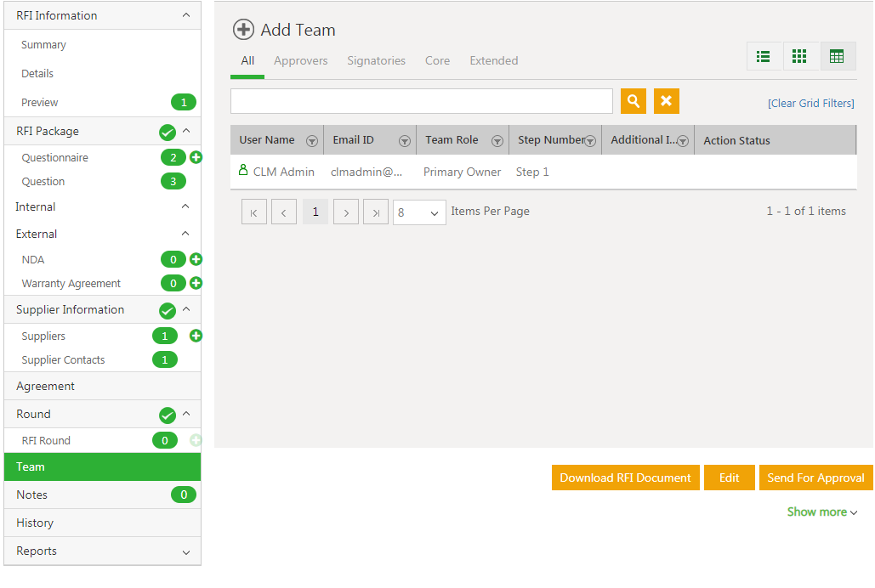Click into the team search text field
Viewport: 875px width, 588px height.
click(x=421, y=101)
